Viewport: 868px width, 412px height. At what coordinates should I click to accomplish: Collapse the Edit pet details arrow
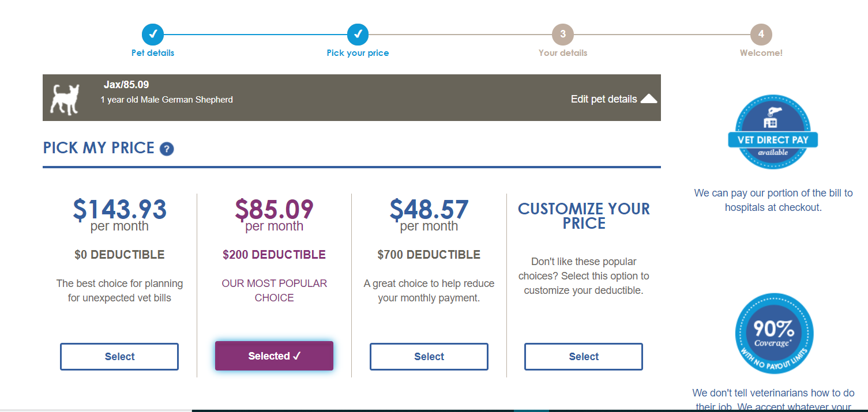pyautogui.click(x=649, y=99)
